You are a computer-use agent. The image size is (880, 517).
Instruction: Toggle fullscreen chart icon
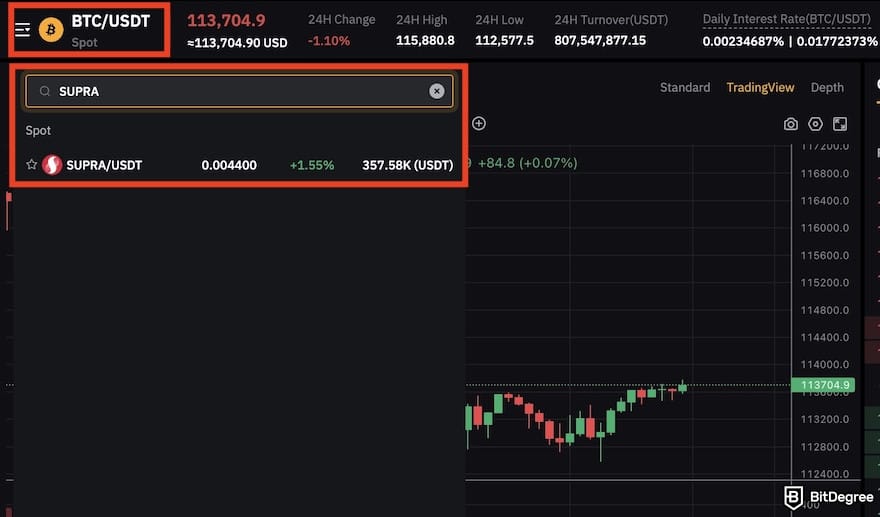840,124
